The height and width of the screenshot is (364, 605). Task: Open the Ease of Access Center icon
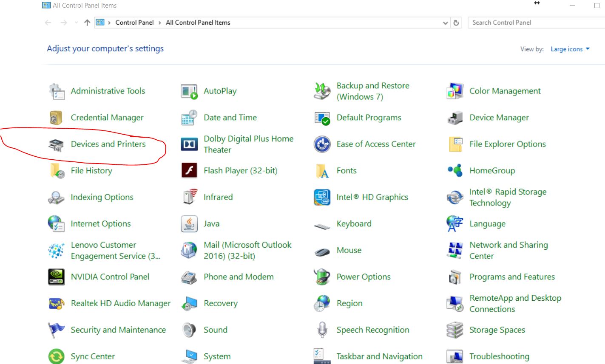322,144
